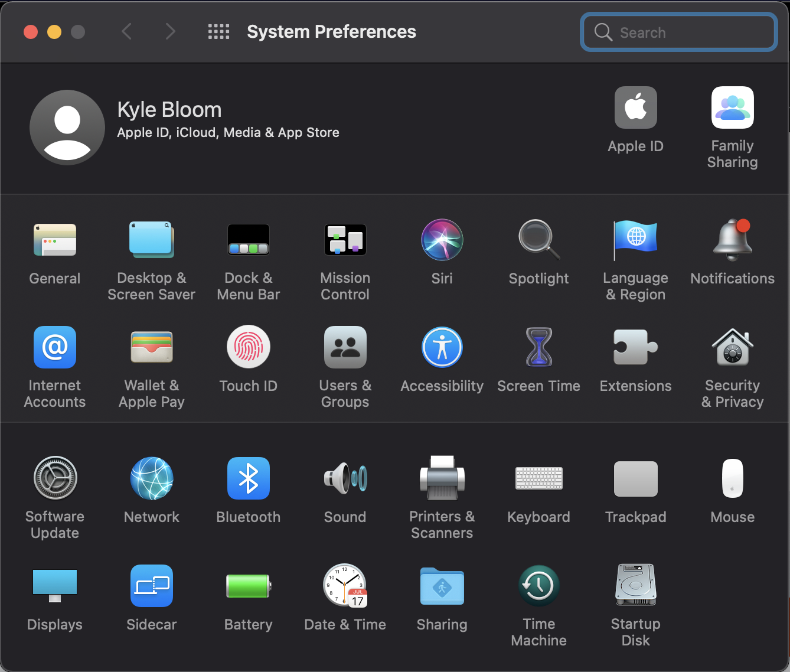Click the yellow minimize window button
The width and height of the screenshot is (790, 672).
coord(54,32)
